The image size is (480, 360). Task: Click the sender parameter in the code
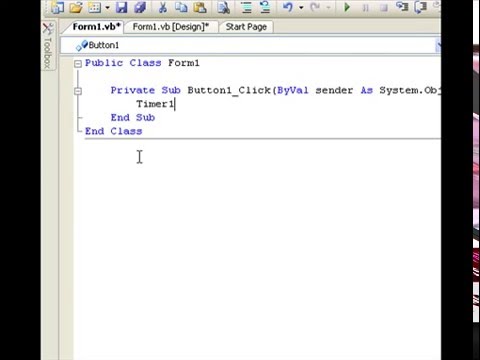334,91
